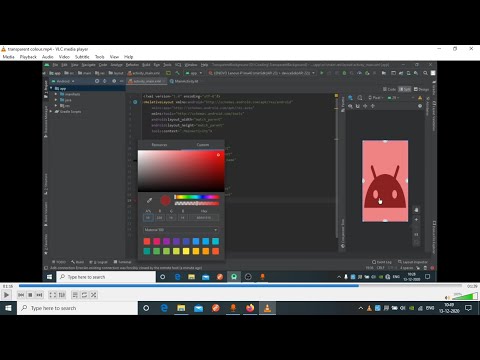The width and height of the screenshot is (480, 360).
Task: Click the VLC seek progress bar
Action: click(x=240, y=286)
